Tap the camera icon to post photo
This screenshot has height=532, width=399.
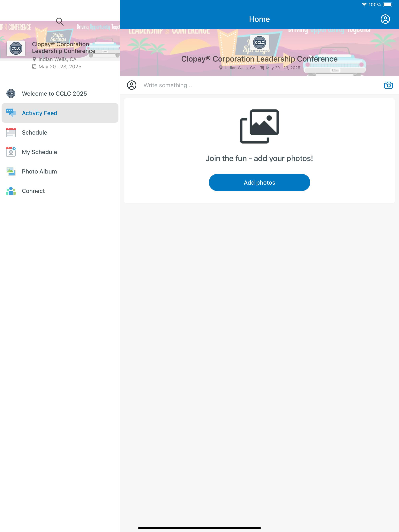[x=388, y=85]
